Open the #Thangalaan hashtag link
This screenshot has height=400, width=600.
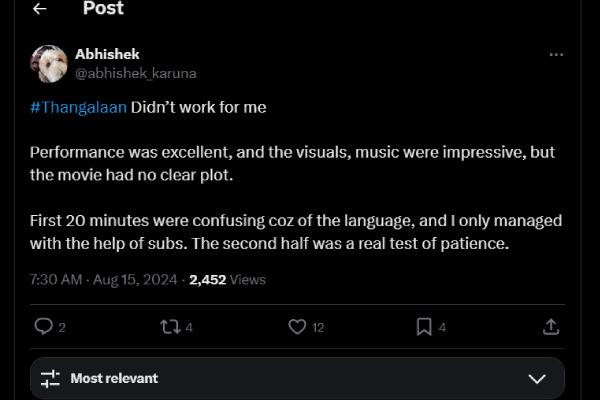click(78, 107)
